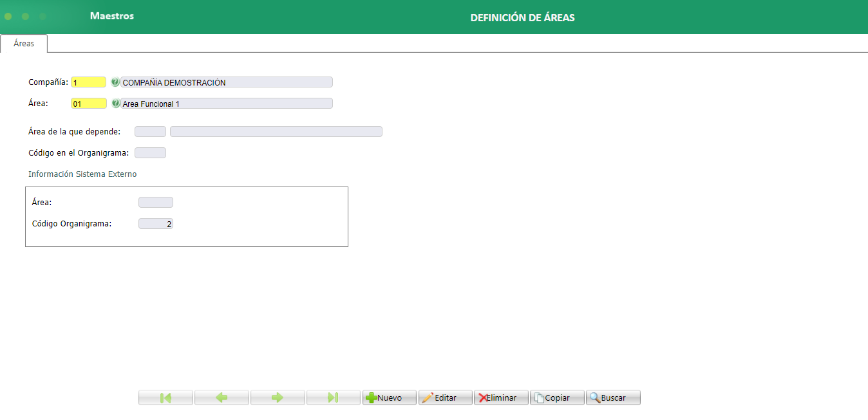
Task: Click the dependent area description field
Action: [276, 131]
